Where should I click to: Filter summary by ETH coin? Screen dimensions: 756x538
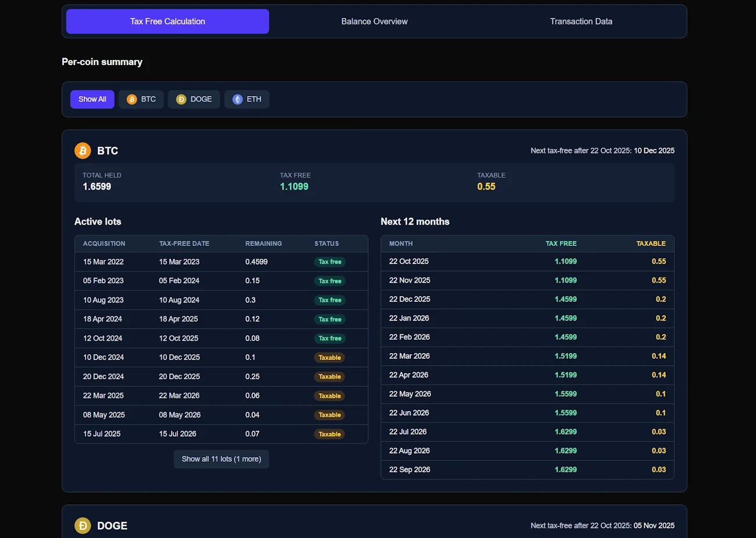[x=247, y=99]
